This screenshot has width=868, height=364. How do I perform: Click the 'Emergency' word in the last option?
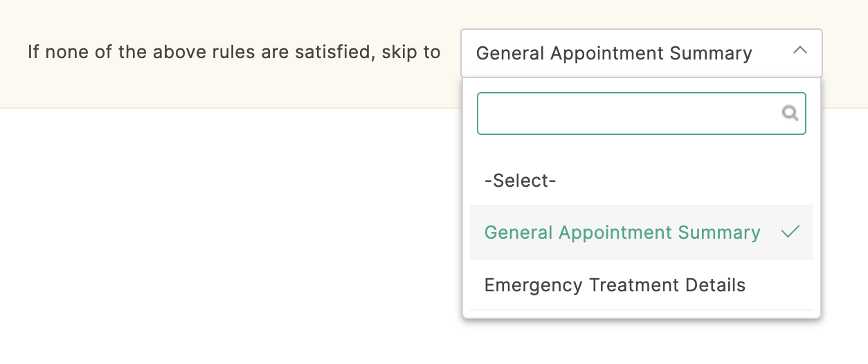pyautogui.click(x=534, y=285)
